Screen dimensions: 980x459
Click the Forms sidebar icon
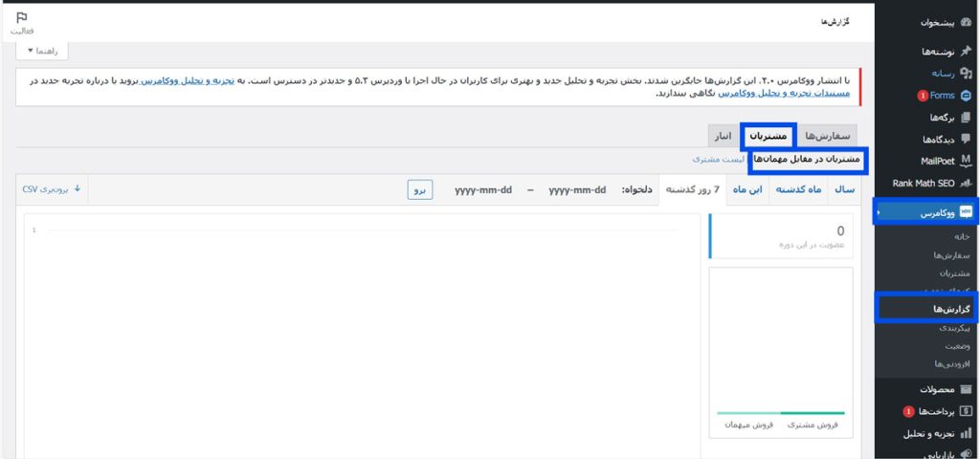pos(966,96)
